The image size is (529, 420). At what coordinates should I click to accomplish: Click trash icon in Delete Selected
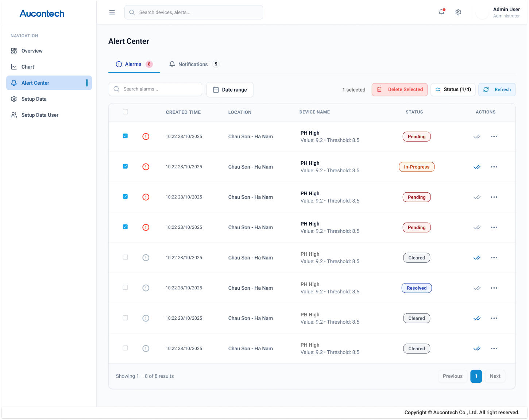[379, 89]
